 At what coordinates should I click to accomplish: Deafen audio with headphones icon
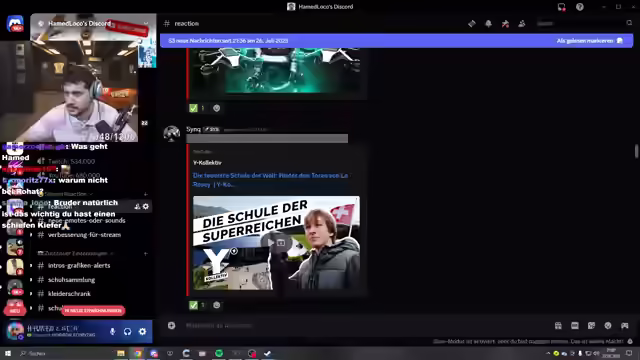[127, 331]
